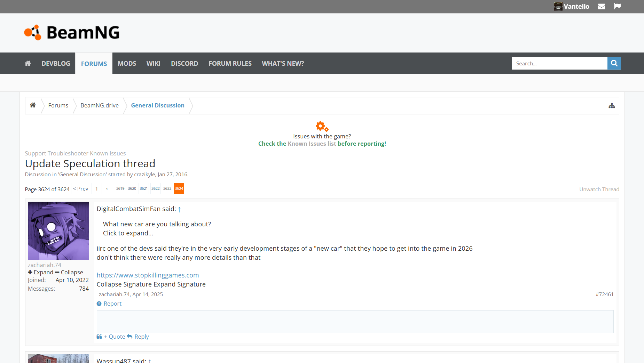Expand the signature

pyautogui.click(x=180, y=284)
